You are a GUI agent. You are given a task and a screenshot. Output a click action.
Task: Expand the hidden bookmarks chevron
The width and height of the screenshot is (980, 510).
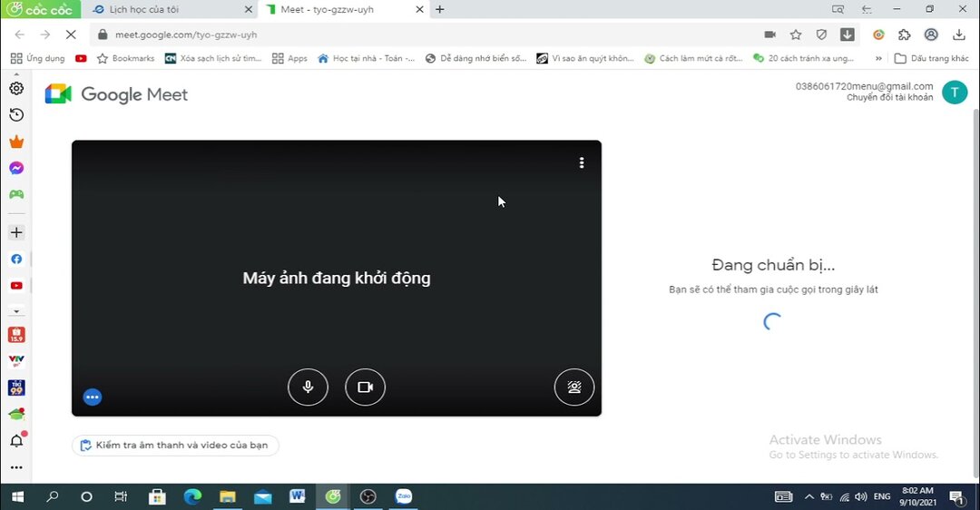tap(878, 58)
